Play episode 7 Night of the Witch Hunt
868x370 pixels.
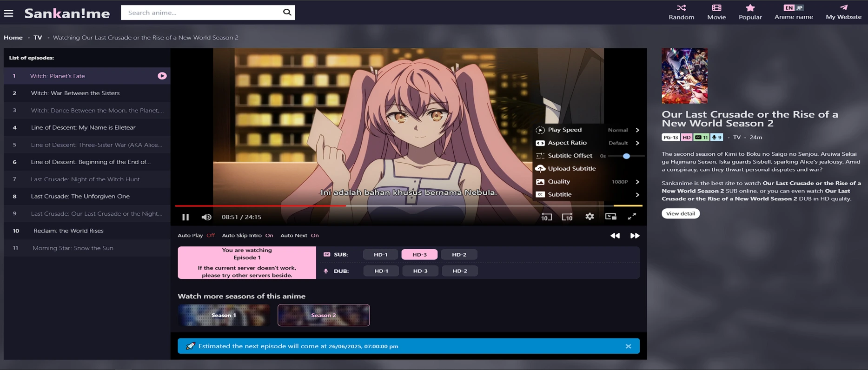[87, 179]
